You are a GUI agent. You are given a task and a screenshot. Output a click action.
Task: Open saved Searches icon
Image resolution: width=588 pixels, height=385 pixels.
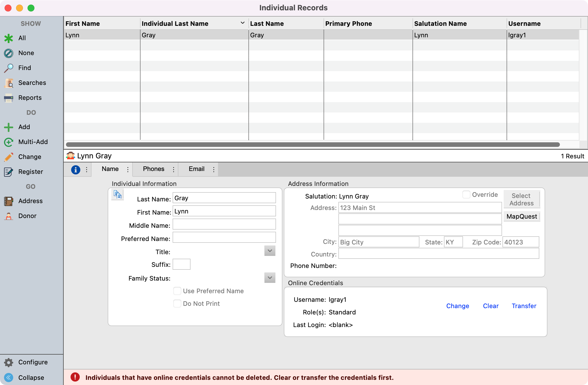pos(9,83)
